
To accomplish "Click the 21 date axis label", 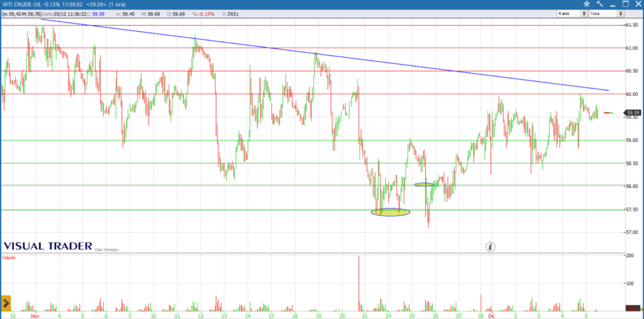I will 365,316.
